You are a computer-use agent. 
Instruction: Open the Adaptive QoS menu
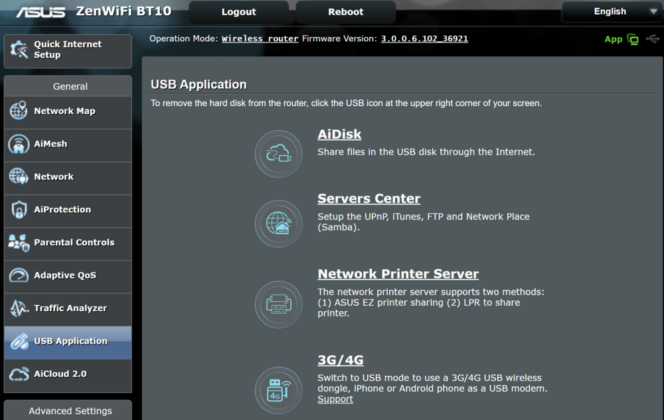68,275
